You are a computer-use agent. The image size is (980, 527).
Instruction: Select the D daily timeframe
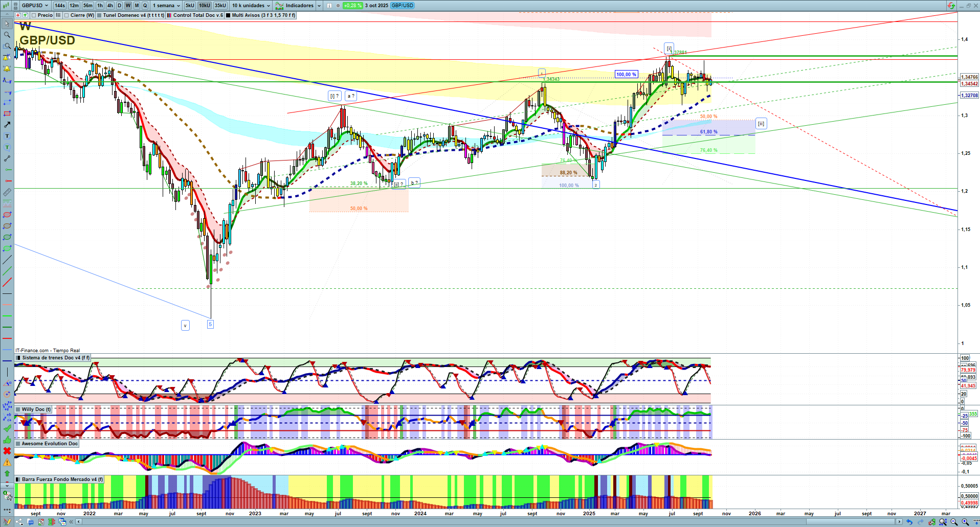[x=119, y=6]
